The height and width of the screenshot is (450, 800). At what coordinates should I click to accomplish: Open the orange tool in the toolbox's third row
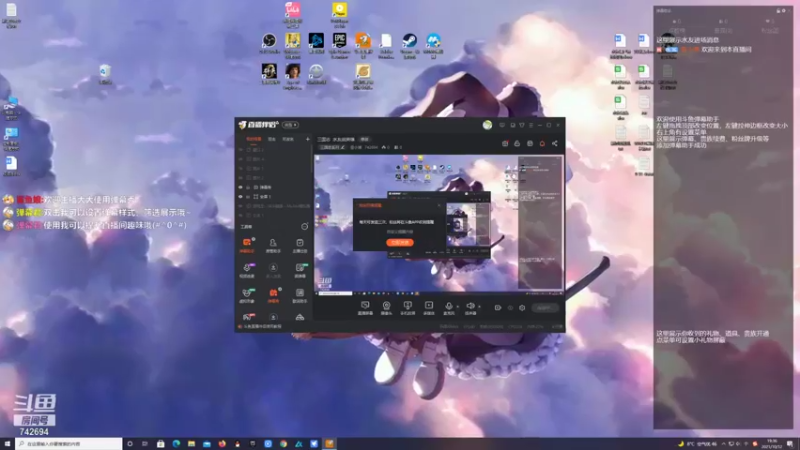[x=273, y=294]
